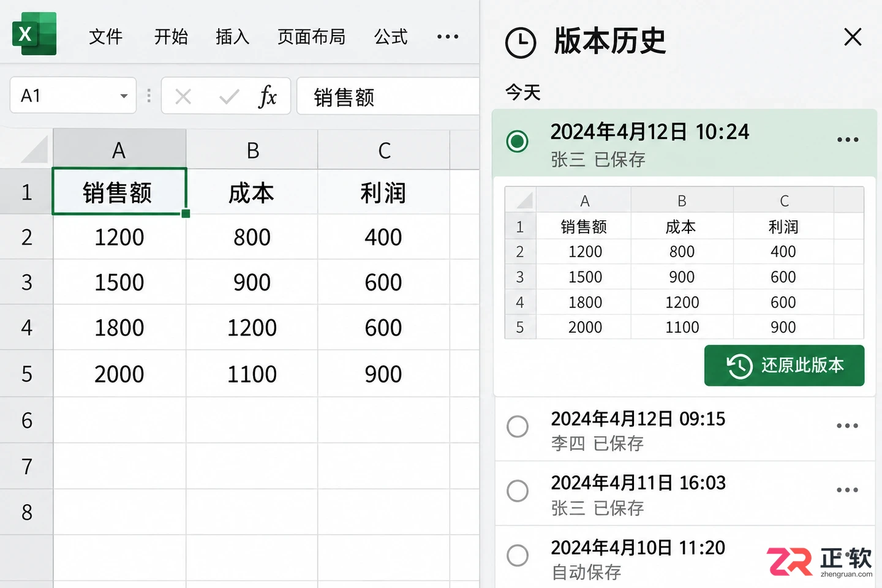The image size is (882, 588).
Task: Expand the Name Box dropdown arrow
Action: point(124,96)
